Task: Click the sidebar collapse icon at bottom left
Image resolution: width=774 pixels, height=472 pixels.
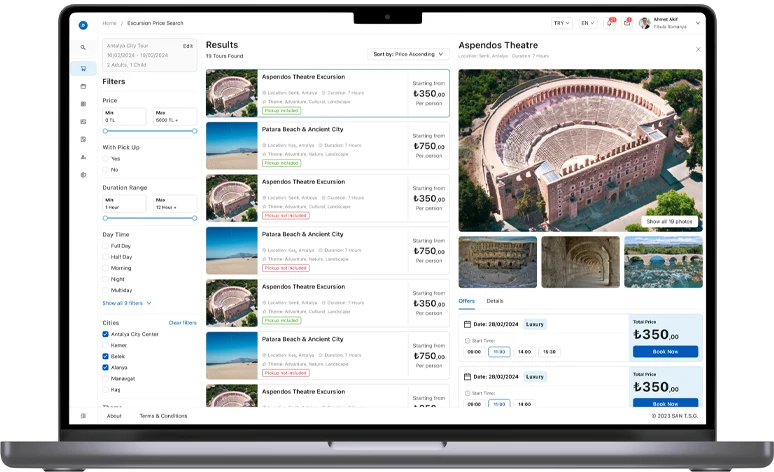Action: tap(83, 415)
